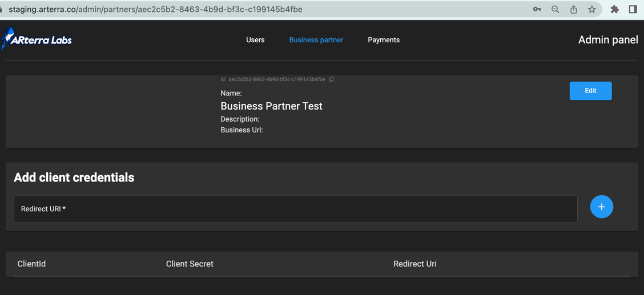Focus the Redirect URI input field
Image resolution: width=644 pixels, height=295 pixels.
(296, 209)
